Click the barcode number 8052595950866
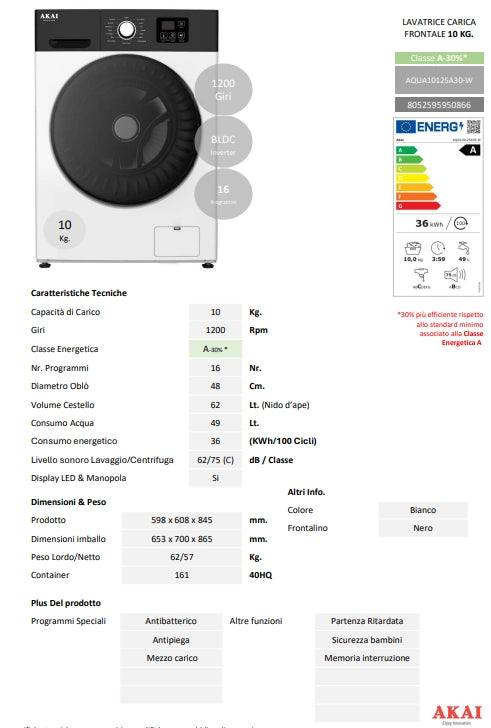This screenshot has height=728, width=491. [x=439, y=105]
